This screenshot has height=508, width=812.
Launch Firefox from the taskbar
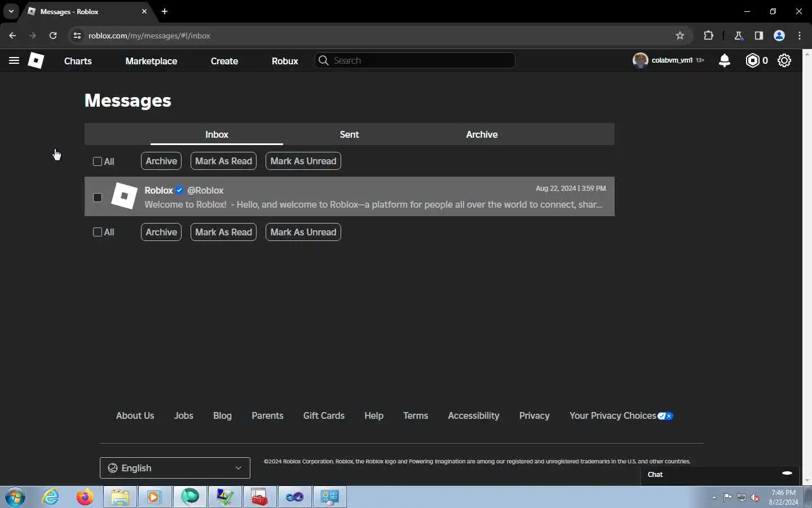pos(85,497)
